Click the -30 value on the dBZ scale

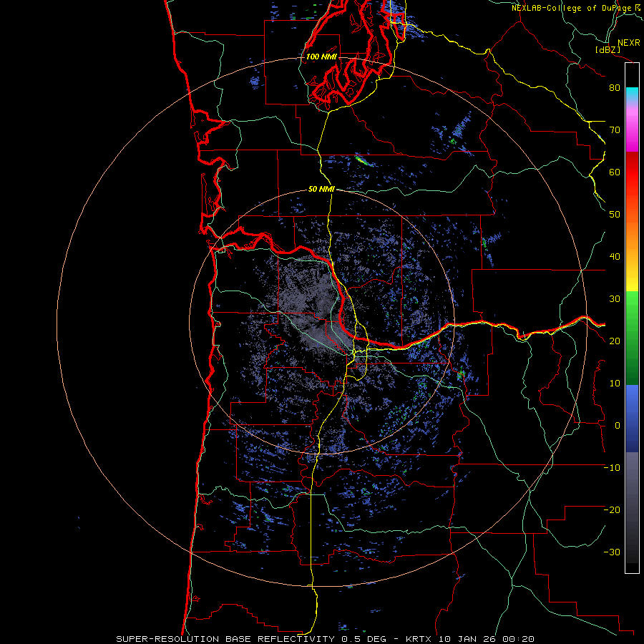[x=612, y=552]
